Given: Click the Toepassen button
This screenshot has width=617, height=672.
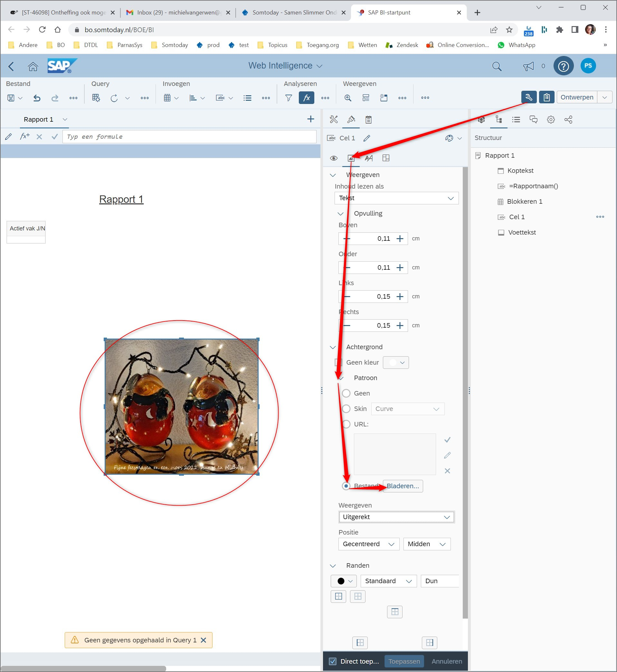Looking at the screenshot, I should [x=404, y=661].
